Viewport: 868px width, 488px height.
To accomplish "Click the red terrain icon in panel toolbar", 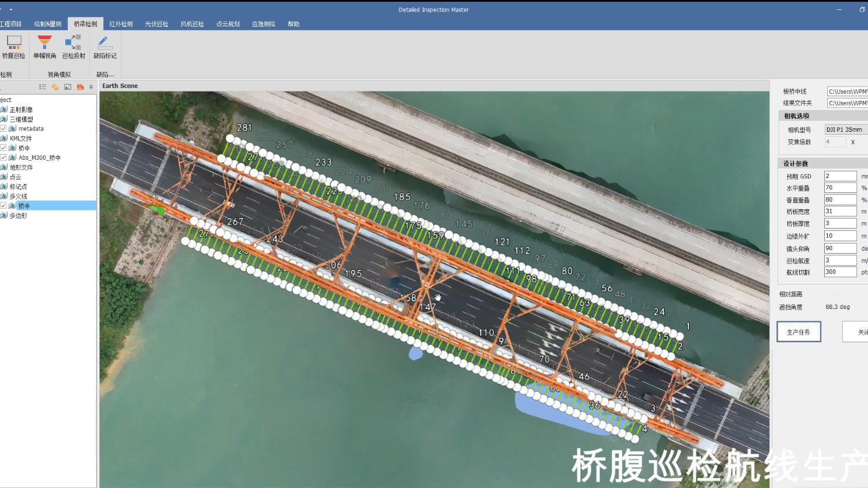I will point(80,87).
